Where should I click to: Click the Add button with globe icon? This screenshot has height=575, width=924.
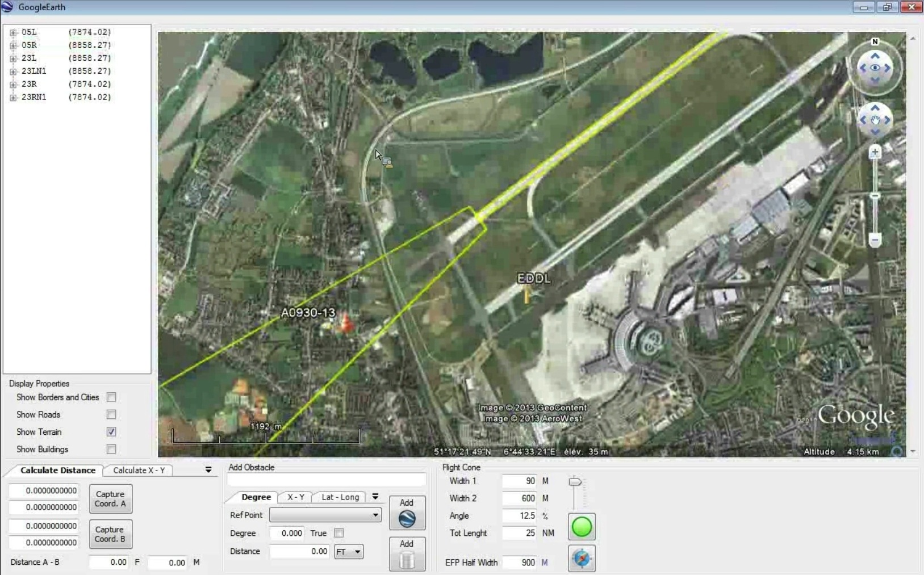click(x=407, y=513)
